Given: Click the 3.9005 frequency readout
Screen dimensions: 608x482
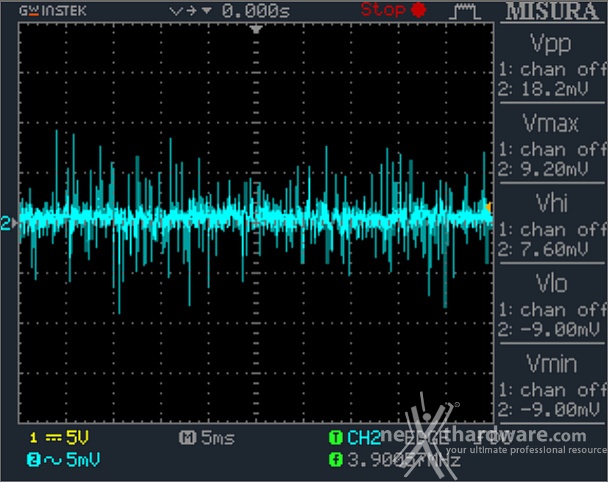Looking at the screenshot, I should pos(404,460).
